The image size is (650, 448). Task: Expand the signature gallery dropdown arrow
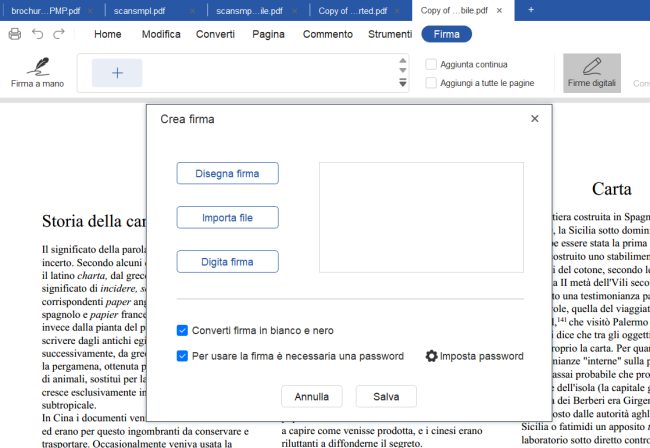coord(403,82)
